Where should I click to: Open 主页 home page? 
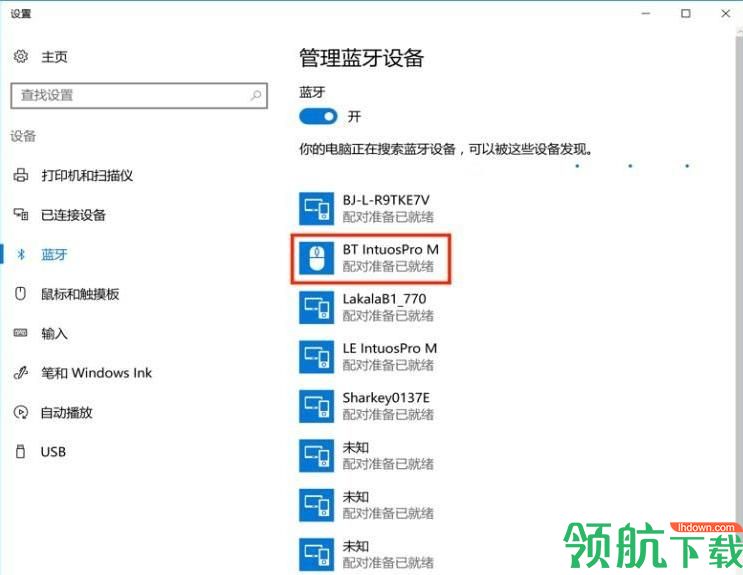54,57
